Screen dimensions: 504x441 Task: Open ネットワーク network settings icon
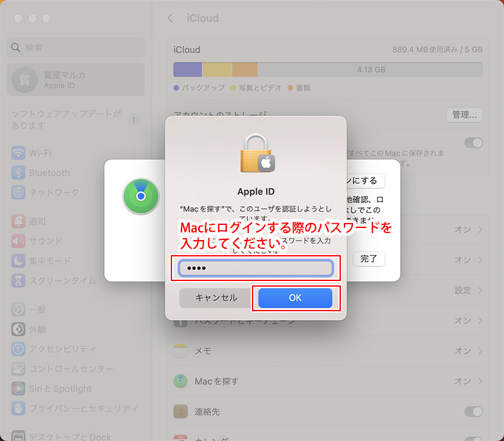(18, 192)
